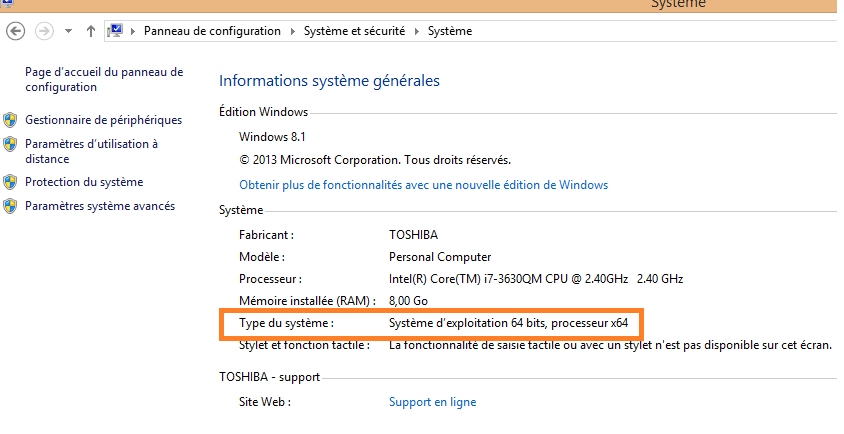The image size is (844, 434).
Task: Click the shield icon beside Gestionnaire de périphériques
Action: click(10, 120)
